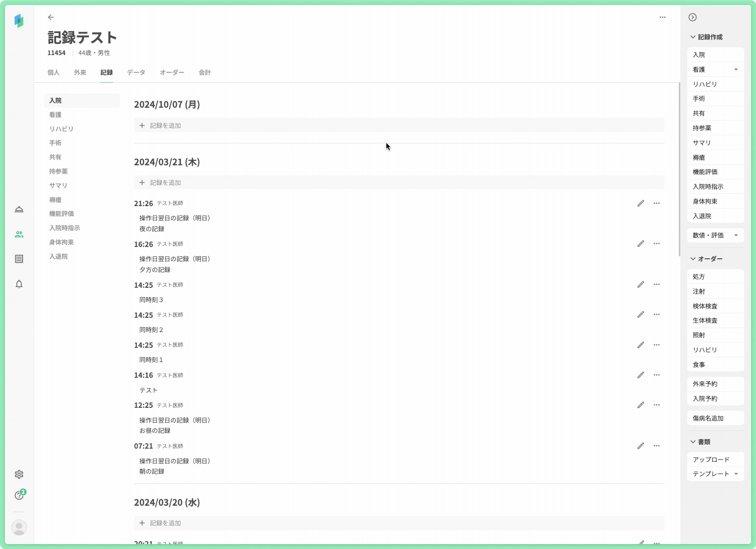Click the help icon with badge
Image resolution: width=756 pixels, height=549 pixels.
tap(19, 495)
